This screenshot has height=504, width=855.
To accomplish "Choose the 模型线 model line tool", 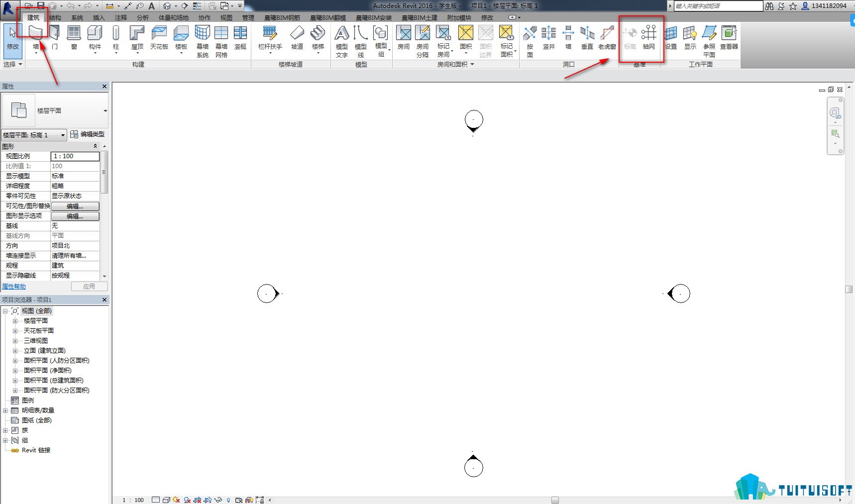I will pyautogui.click(x=361, y=42).
